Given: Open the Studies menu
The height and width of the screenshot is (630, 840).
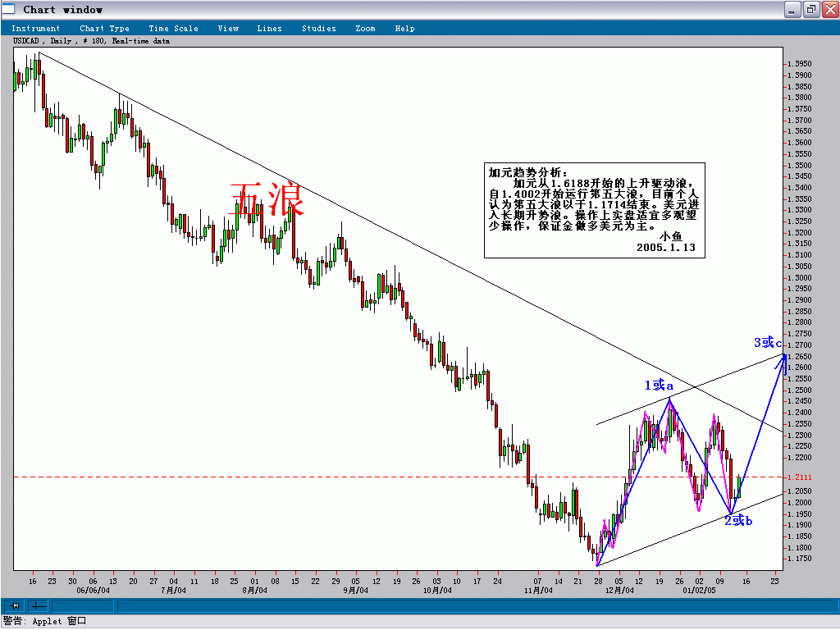Looking at the screenshot, I should [319, 29].
